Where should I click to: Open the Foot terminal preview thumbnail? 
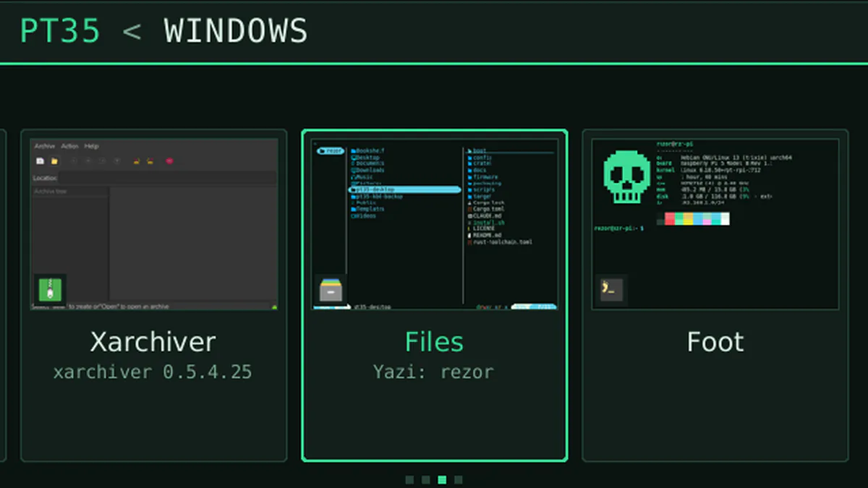[x=715, y=224]
